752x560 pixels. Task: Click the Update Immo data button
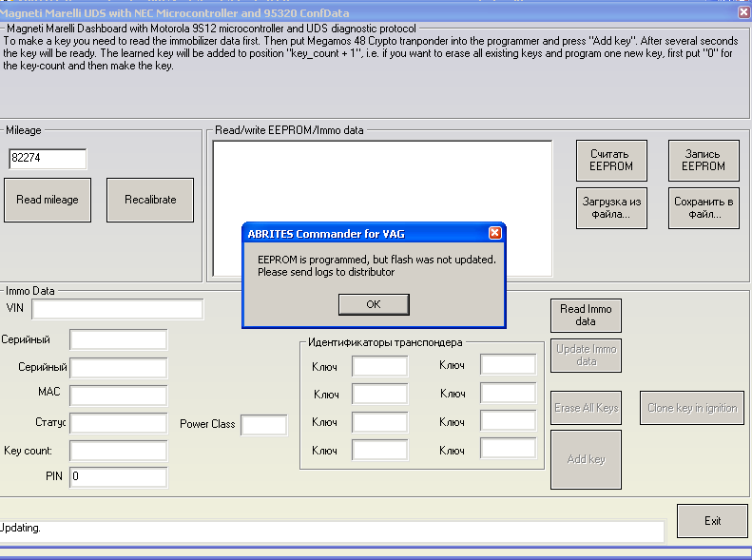(x=586, y=356)
